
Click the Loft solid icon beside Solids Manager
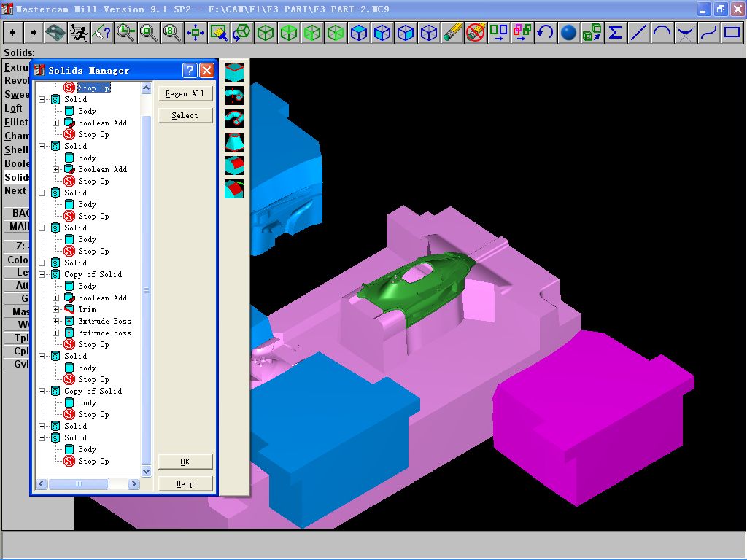coord(234,142)
